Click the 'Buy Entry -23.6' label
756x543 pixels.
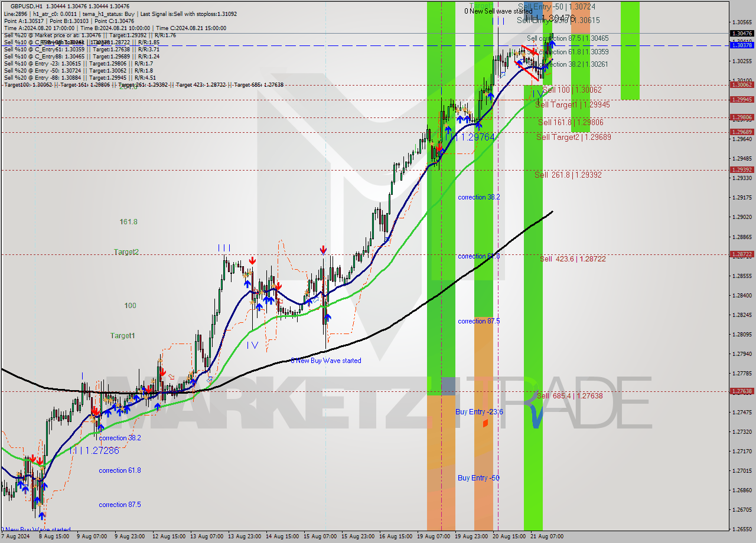[479, 411]
